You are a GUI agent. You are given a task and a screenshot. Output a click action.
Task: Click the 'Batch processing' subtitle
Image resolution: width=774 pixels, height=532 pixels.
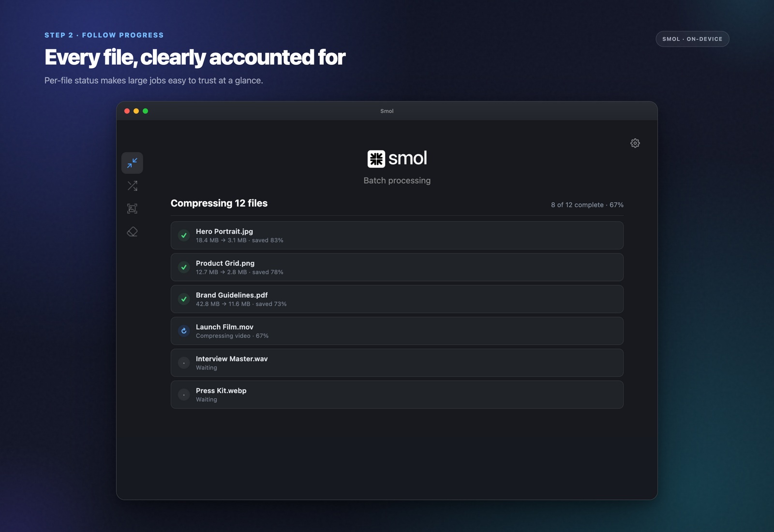[397, 181]
